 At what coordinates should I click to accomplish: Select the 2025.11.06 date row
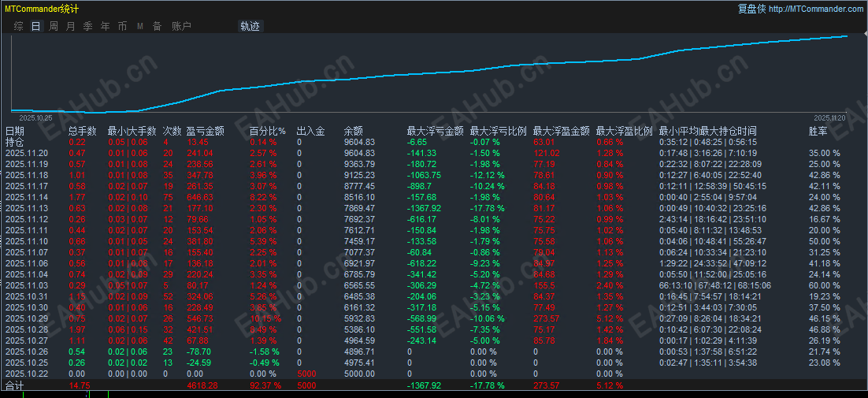pyautogui.click(x=27, y=263)
